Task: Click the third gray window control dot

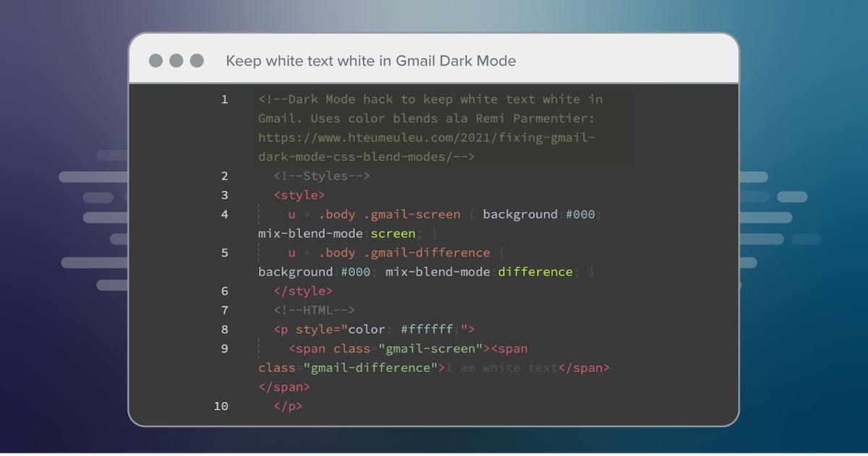Action: 197,61
